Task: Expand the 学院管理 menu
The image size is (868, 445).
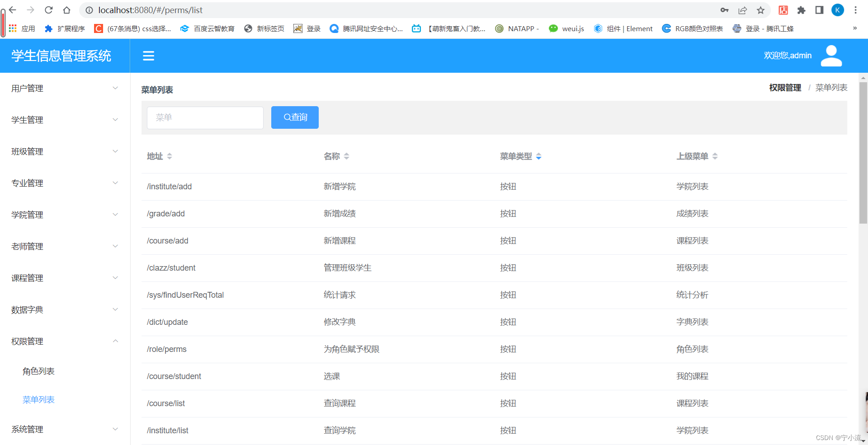Action: coord(65,215)
